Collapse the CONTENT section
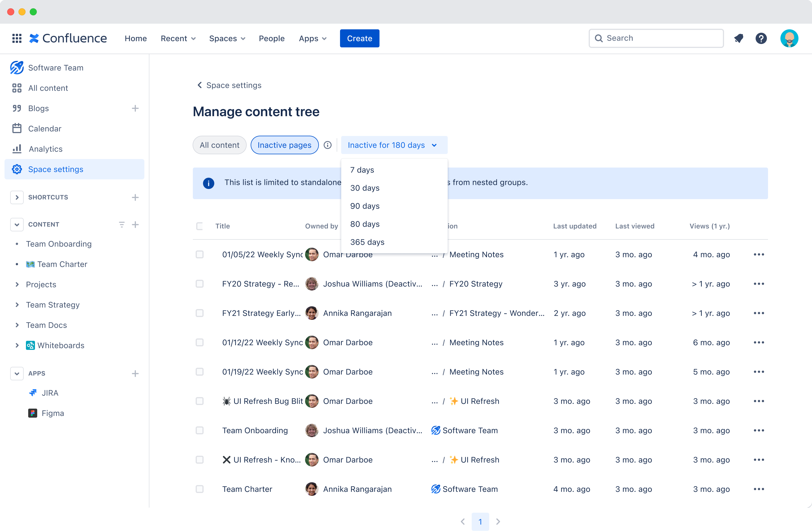This screenshot has width=812, height=531. 17,224
